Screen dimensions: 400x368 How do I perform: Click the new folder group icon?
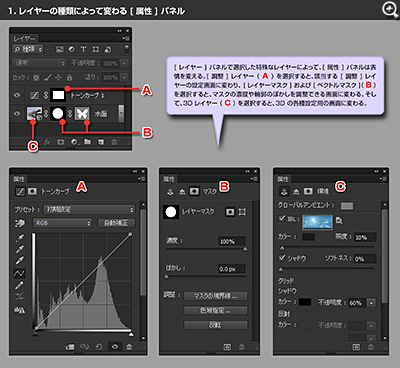click(87, 142)
